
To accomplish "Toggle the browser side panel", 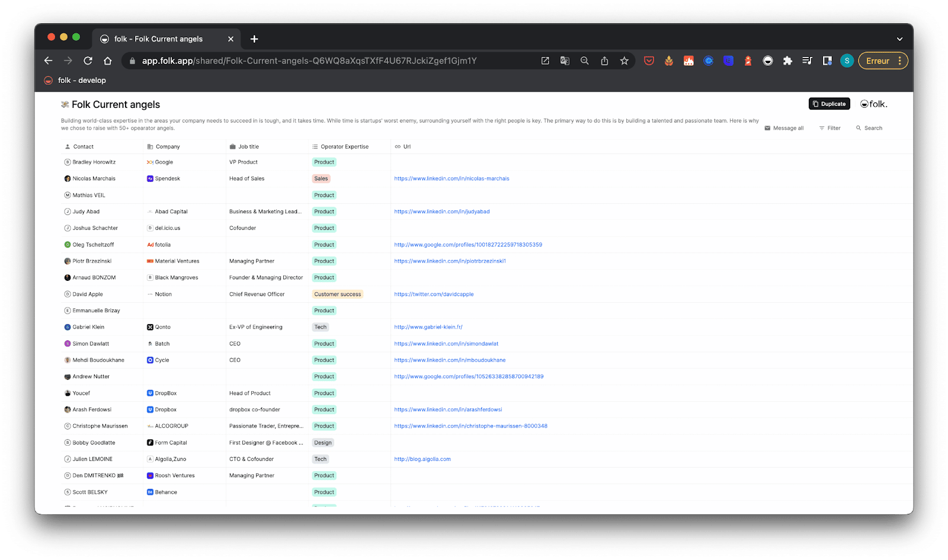I will 827,60.
